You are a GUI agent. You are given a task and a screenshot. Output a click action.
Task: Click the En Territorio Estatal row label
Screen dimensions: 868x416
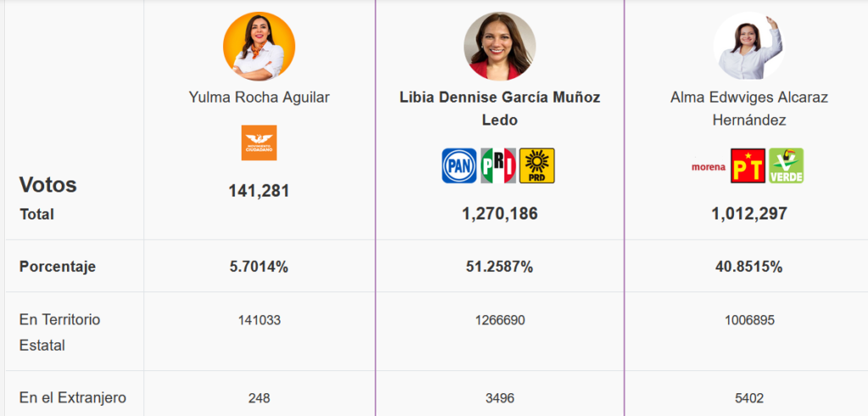[x=59, y=332]
